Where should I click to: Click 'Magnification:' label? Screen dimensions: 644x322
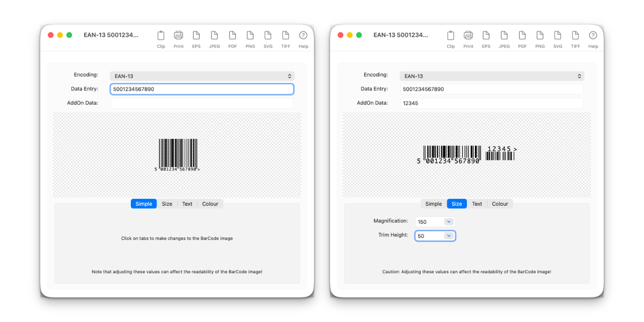tap(391, 221)
